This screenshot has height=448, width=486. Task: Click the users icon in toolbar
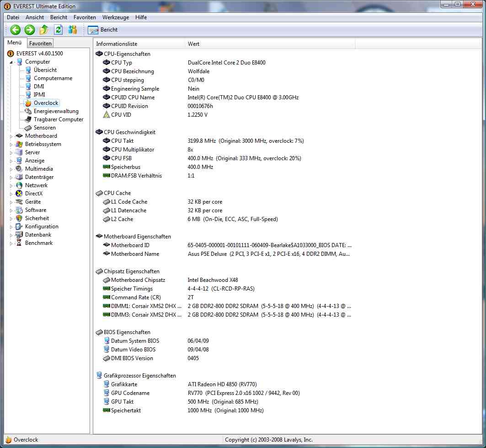pyautogui.click(x=73, y=30)
